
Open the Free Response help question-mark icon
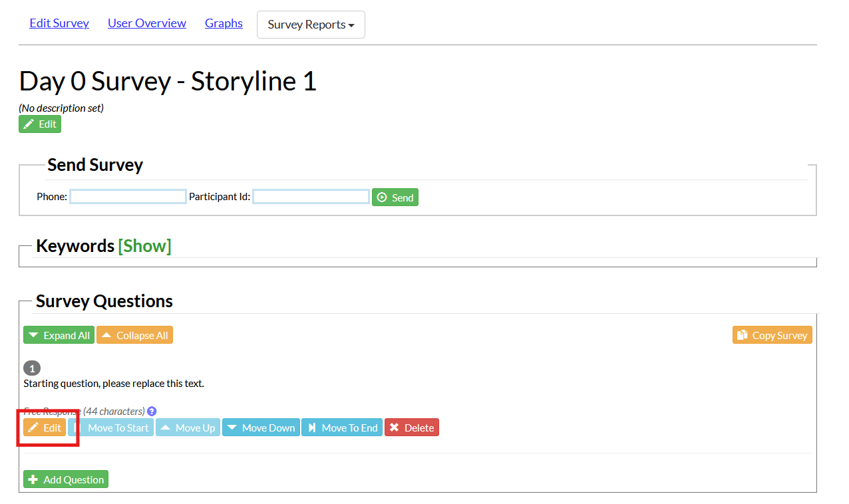tap(152, 412)
